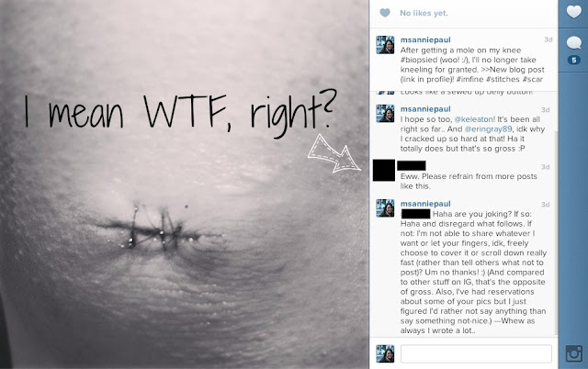Click the comments scrollbar track
The image size is (588, 369).
556,214
